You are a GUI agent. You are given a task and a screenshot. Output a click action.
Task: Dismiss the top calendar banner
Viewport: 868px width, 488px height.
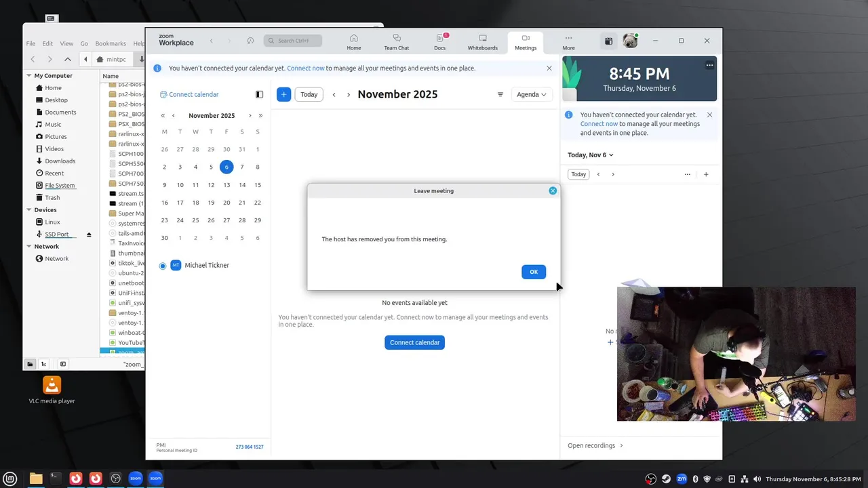pyautogui.click(x=549, y=68)
